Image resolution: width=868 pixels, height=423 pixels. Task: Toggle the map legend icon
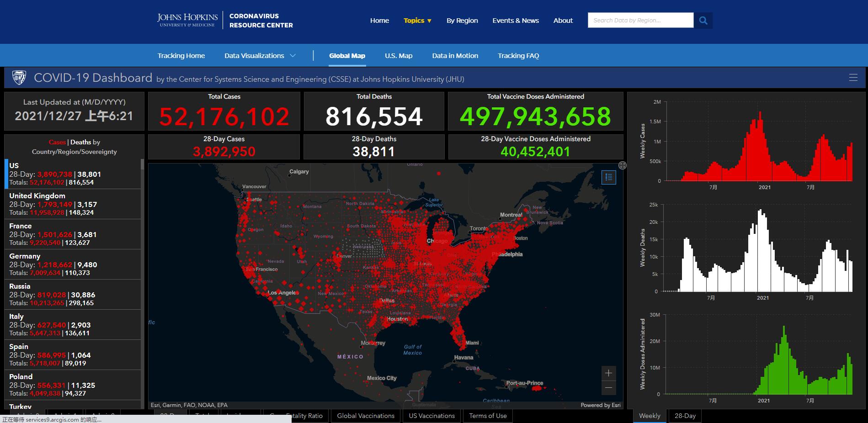[608, 177]
